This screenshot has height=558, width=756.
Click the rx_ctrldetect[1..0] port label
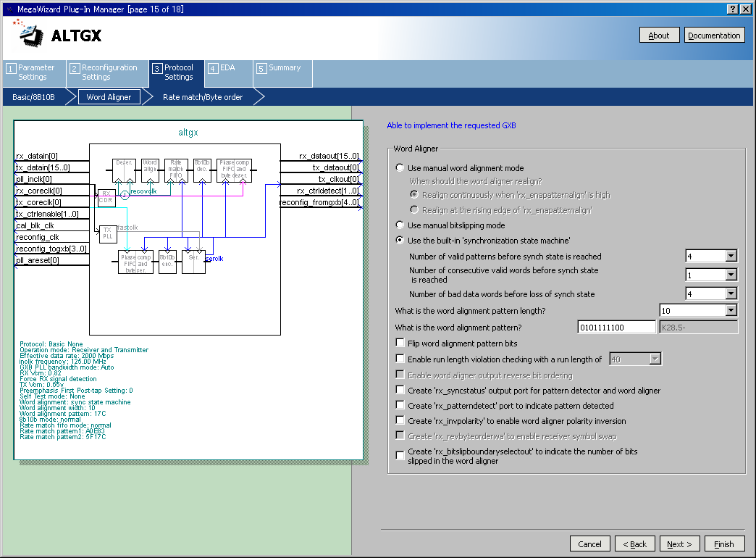(328, 191)
